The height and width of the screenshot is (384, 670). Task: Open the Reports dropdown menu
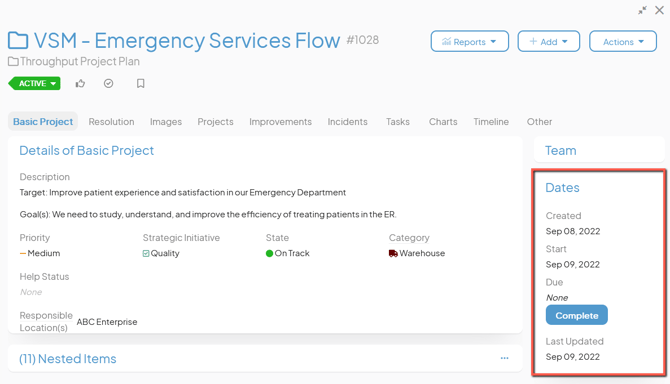(x=470, y=41)
